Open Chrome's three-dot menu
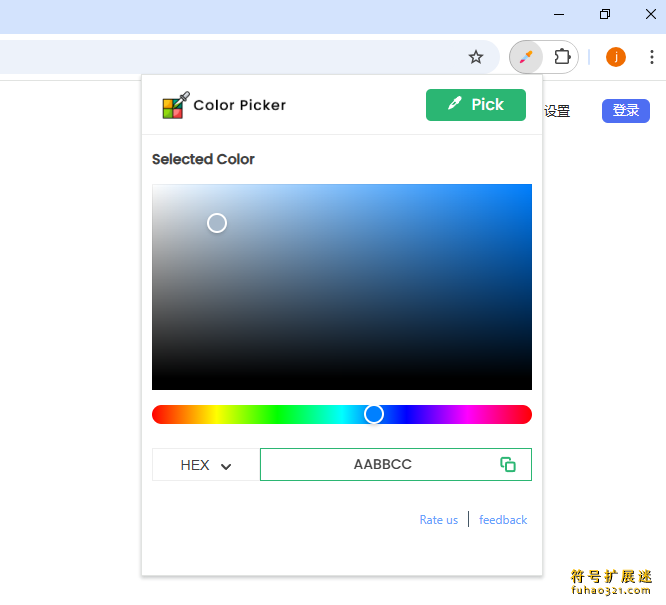666x605 pixels. pyautogui.click(x=652, y=57)
